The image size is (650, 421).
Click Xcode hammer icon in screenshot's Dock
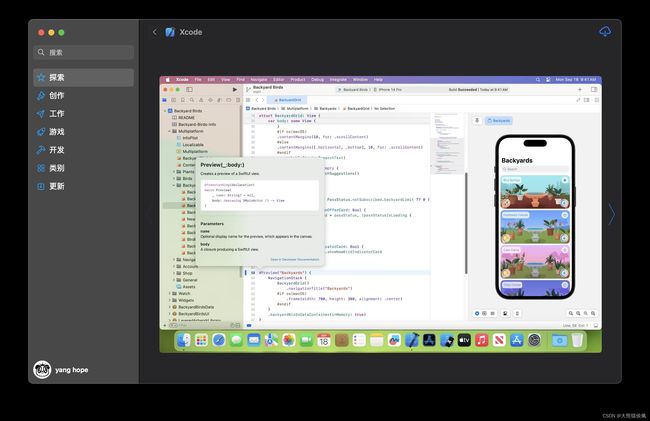[412, 341]
